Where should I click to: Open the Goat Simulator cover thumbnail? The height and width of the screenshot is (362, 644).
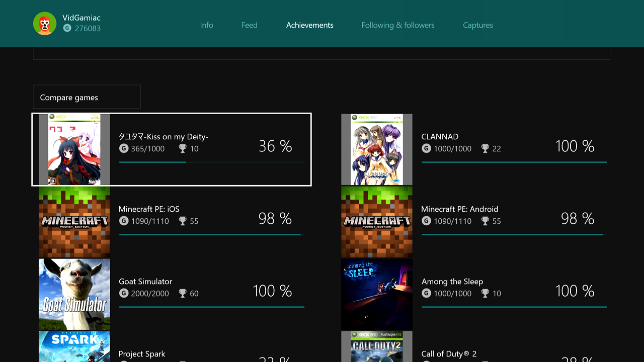pos(74,294)
